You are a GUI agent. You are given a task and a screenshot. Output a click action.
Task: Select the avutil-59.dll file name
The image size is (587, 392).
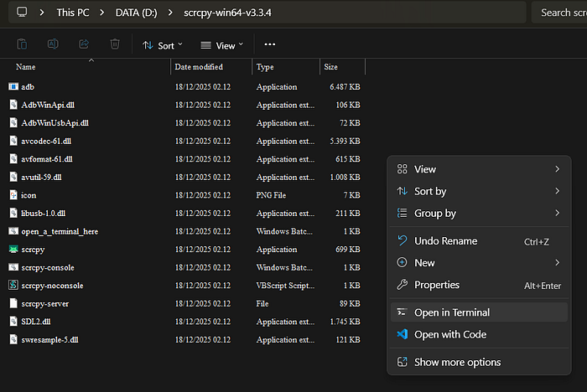41,177
